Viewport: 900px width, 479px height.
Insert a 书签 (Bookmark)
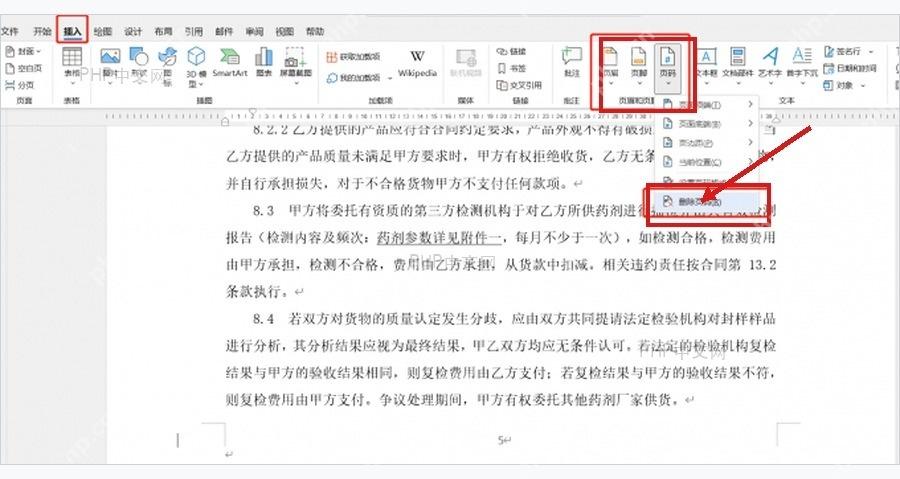click(x=511, y=68)
